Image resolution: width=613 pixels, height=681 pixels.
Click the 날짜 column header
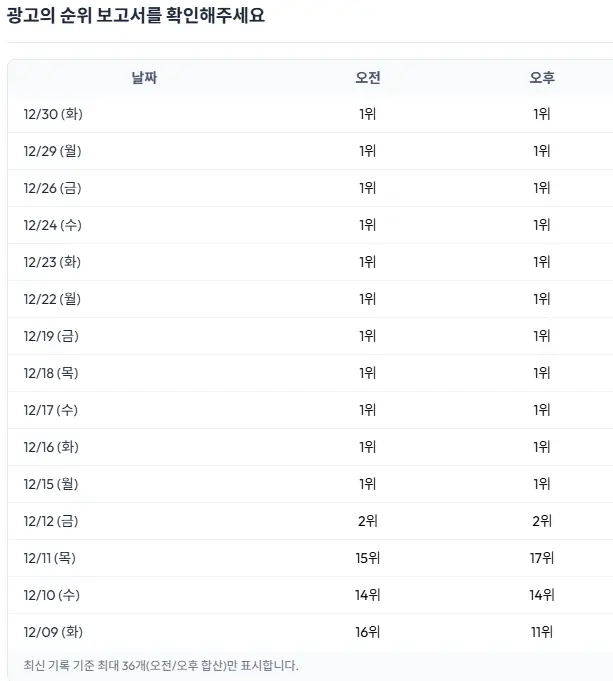144,78
